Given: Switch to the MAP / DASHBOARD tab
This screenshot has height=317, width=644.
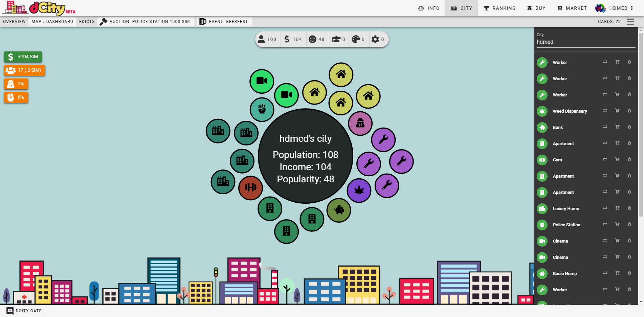Looking at the screenshot, I should tap(52, 21).
